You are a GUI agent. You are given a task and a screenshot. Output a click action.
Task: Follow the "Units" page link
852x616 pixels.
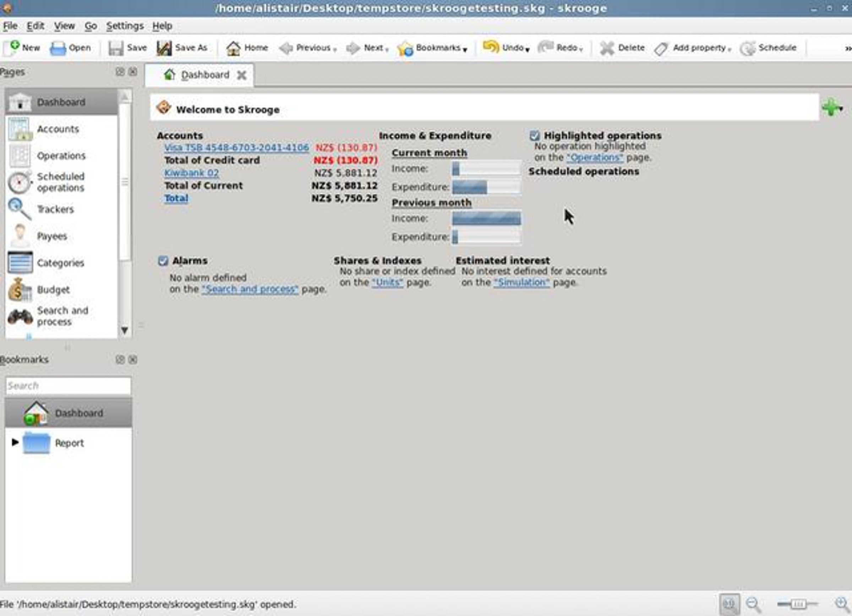[x=387, y=282]
